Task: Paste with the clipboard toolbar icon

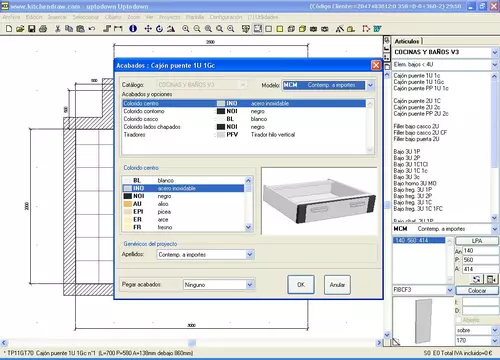Action: [80, 29]
